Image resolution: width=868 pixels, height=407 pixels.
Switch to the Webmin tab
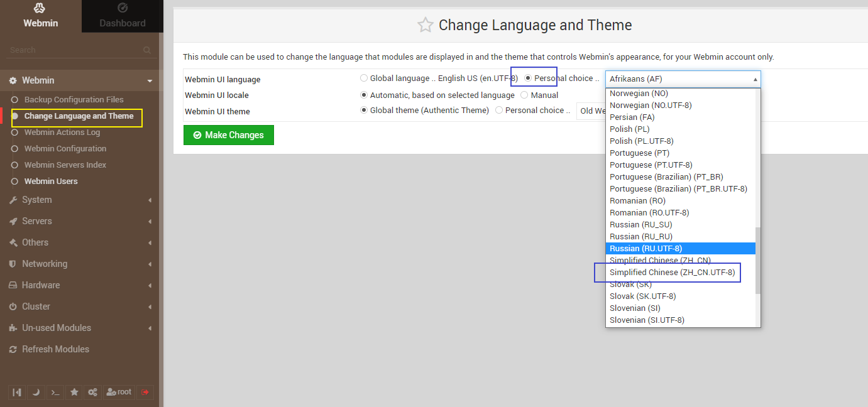(41, 16)
